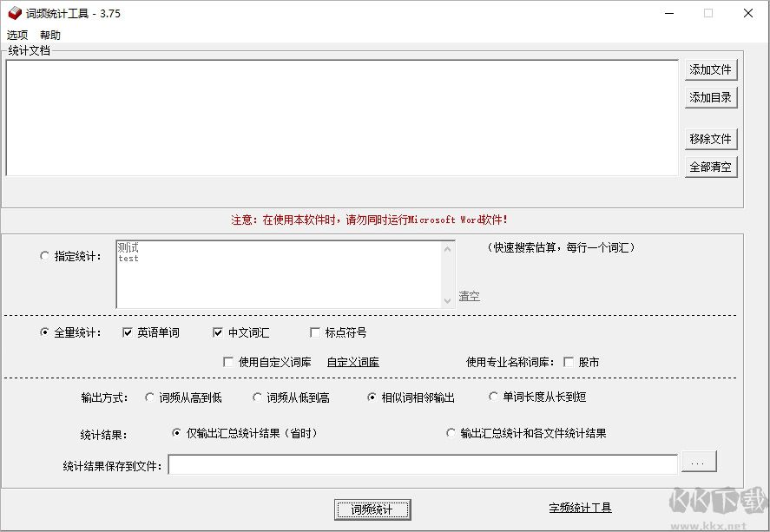Enable the 股市 professional dictionary checkbox

[x=569, y=362]
